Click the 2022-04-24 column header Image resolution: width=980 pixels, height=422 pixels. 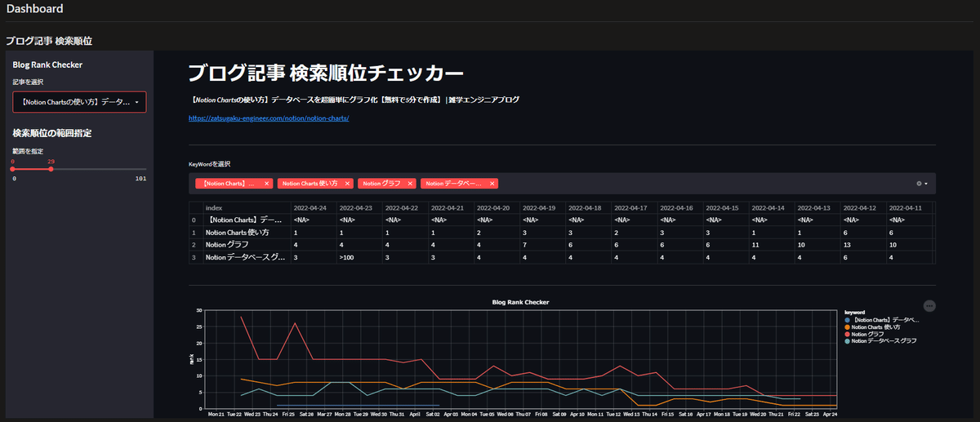(313, 208)
